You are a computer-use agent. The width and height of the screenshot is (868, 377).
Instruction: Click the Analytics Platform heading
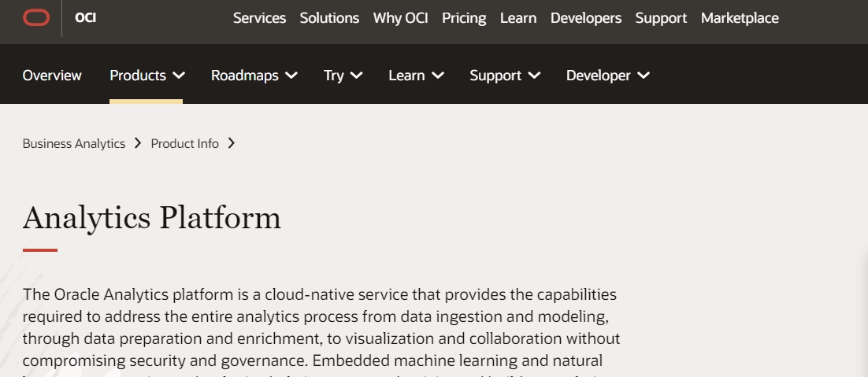point(152,218)
